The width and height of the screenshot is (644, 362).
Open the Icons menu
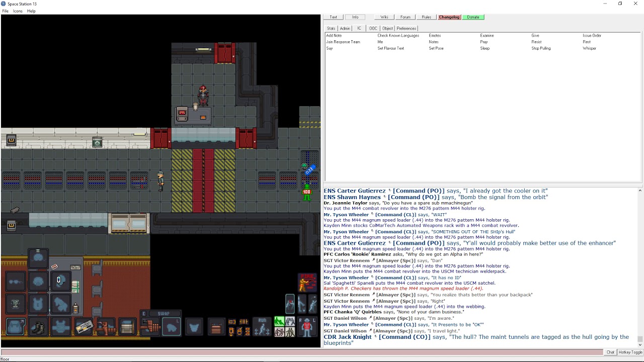pos(18,11)
